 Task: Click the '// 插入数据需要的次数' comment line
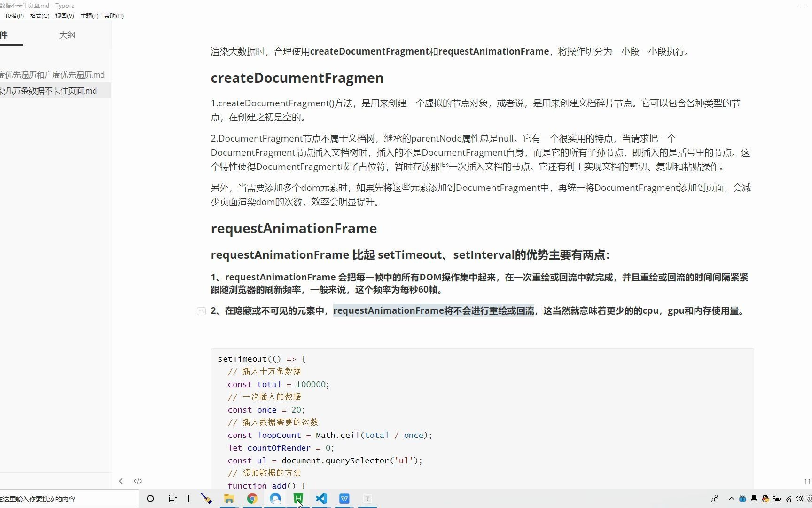[273, 422]
